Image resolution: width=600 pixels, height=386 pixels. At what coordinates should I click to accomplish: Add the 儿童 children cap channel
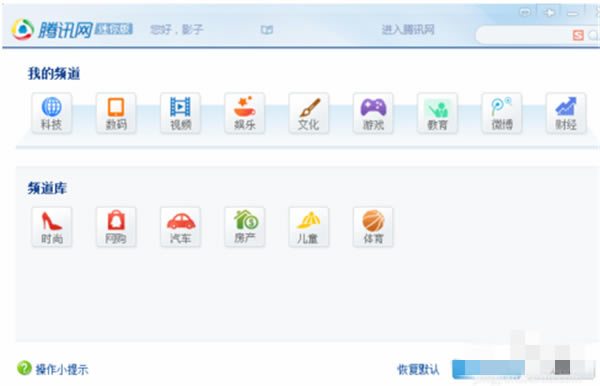pos(308,227)
